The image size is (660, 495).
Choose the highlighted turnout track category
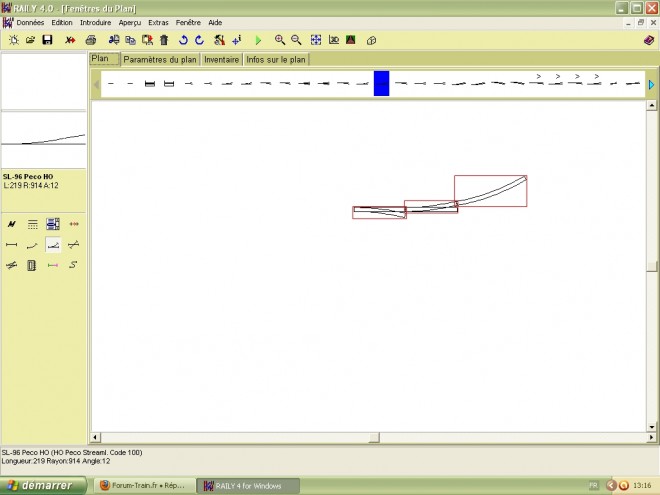coord(53,245)
